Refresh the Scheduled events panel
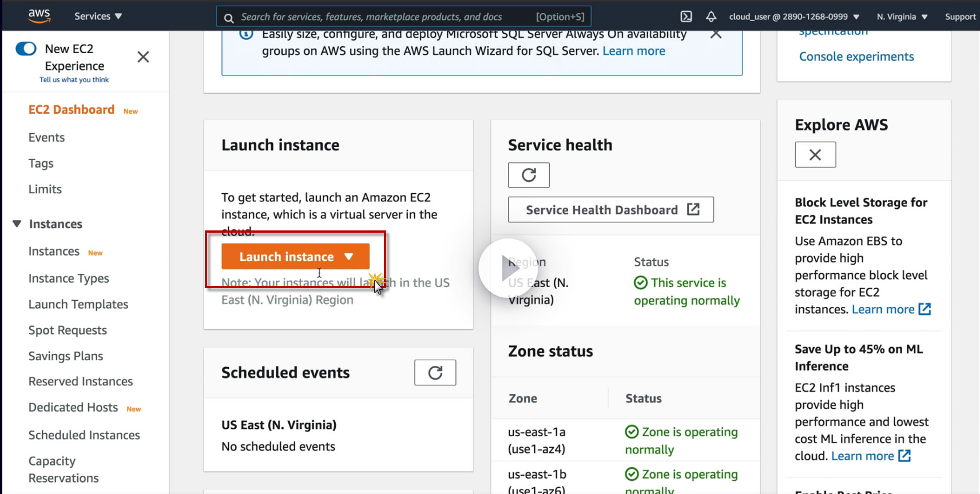Screen dimensions: 980x494 click(435, 373)
